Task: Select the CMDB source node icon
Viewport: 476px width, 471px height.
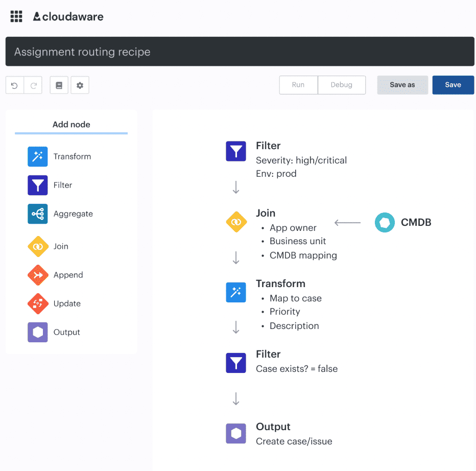Action: (385, 222)
